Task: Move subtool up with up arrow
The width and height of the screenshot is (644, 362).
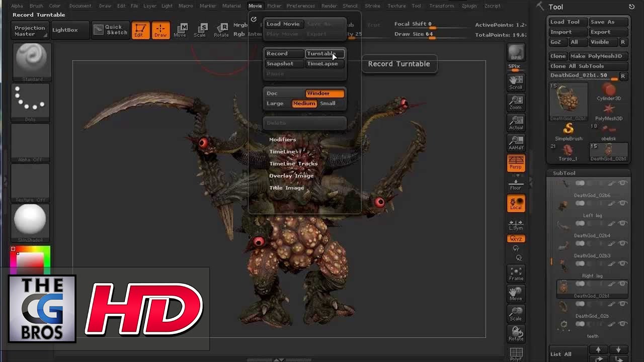Action: tap(598, 349)
